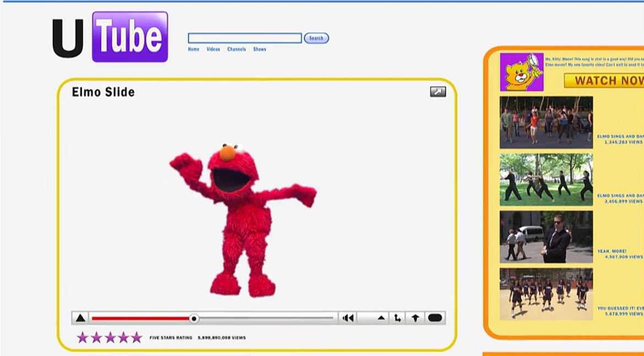The image size is (644, 356).
Task: Click the small up-triangle player control
Action: (381, 318)
